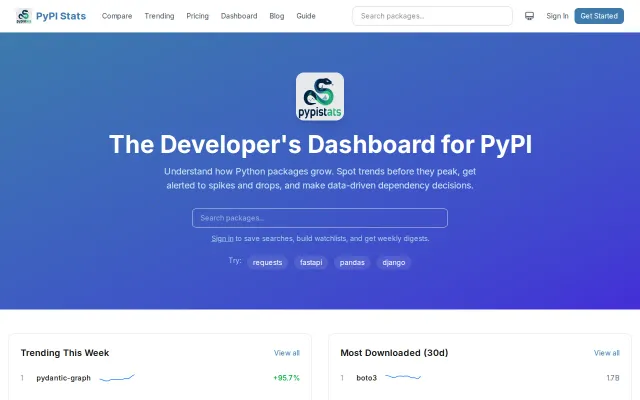Open the pydantic-graph package row

160,378
